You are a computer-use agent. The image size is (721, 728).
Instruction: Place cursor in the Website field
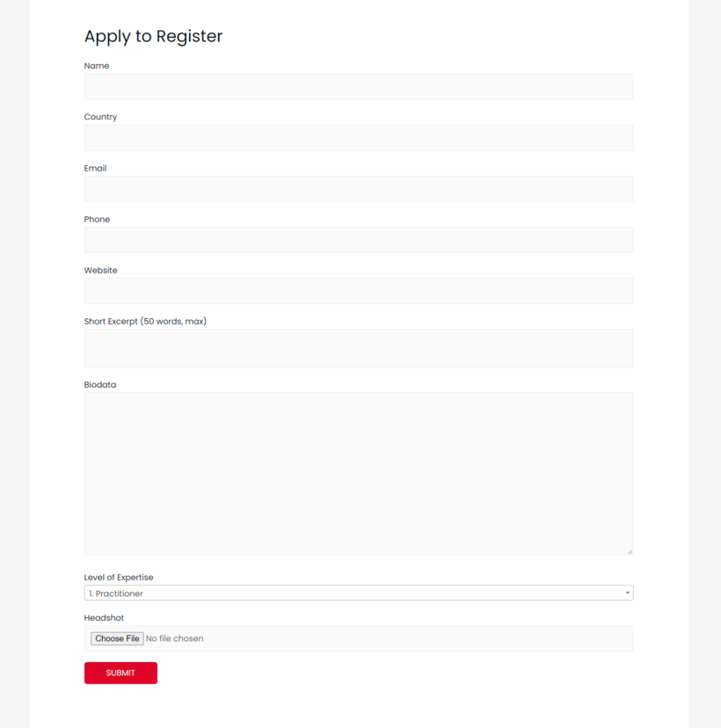359,291
